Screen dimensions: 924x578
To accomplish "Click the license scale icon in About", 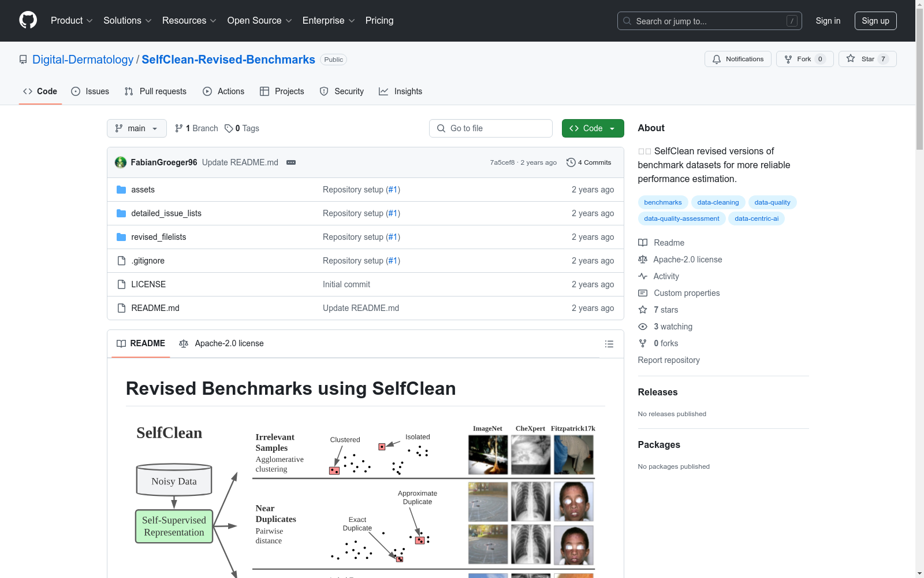I will coord(643,260).
